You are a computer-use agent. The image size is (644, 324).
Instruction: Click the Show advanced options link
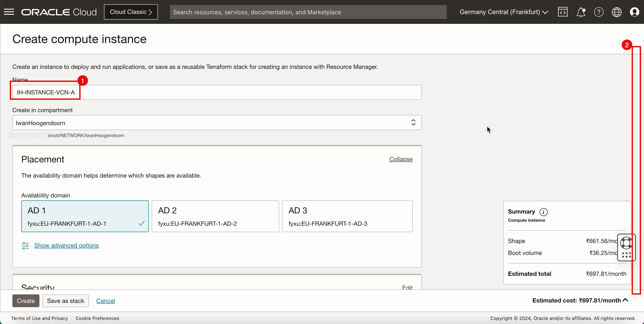coord(66,245)
